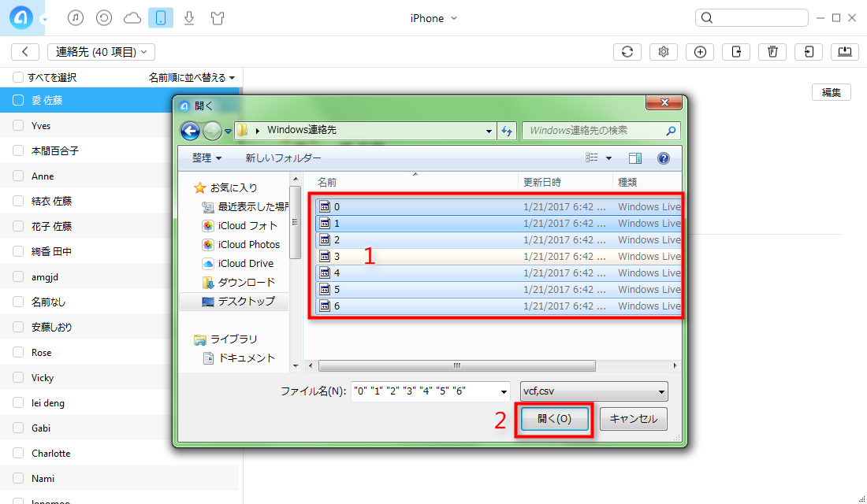Screen dimensions: 867x504
Task: Open the download arrow icon
Action: (x=189, y=17)
